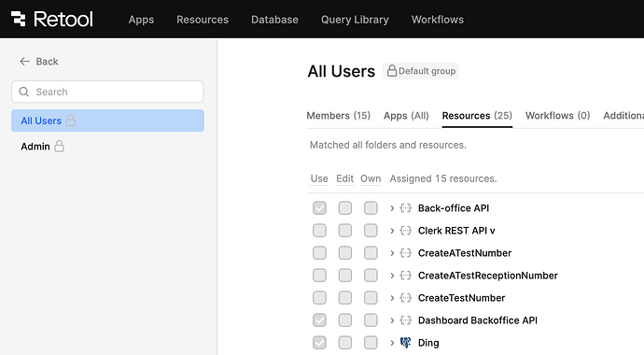Click the Back arrow icon
Screen dimensions: 644x355
24,62
